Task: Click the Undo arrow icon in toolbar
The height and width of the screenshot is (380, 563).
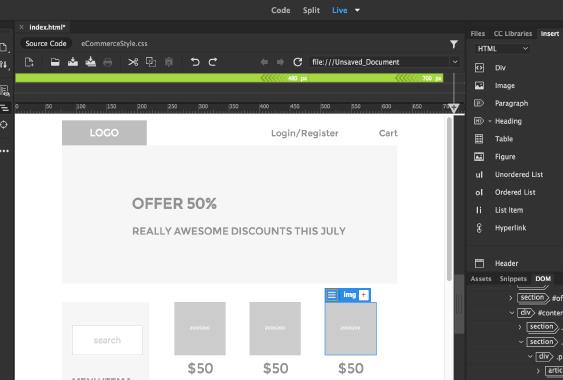Action: point(195,62)
